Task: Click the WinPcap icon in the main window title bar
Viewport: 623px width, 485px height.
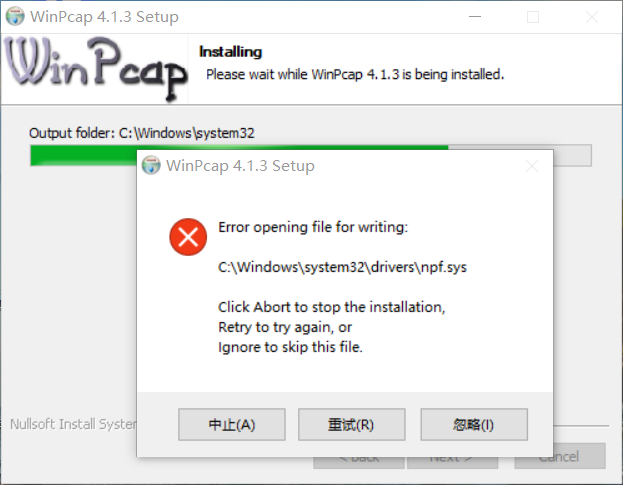Action: 15,16
